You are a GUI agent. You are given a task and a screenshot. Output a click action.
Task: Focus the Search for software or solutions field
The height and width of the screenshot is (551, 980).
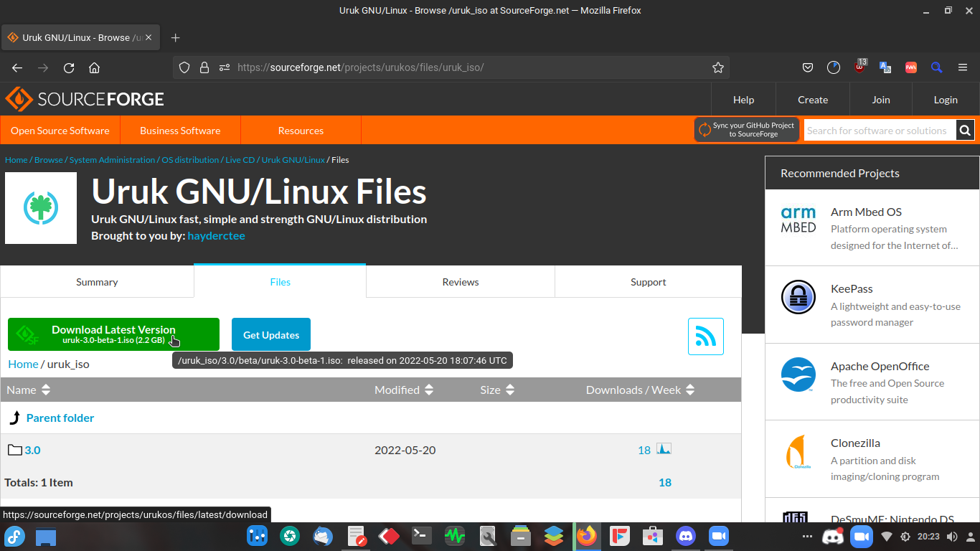coord(880,131)
